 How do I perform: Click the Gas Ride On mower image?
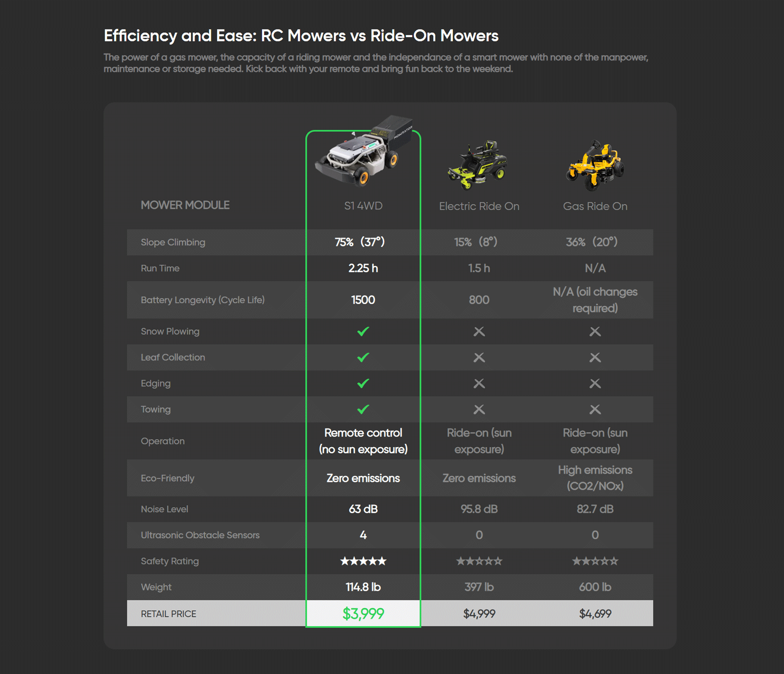[595, 166]
